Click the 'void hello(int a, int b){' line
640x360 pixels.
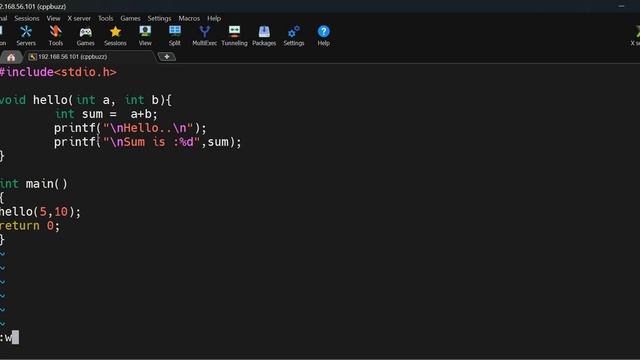tap(86, 100)
